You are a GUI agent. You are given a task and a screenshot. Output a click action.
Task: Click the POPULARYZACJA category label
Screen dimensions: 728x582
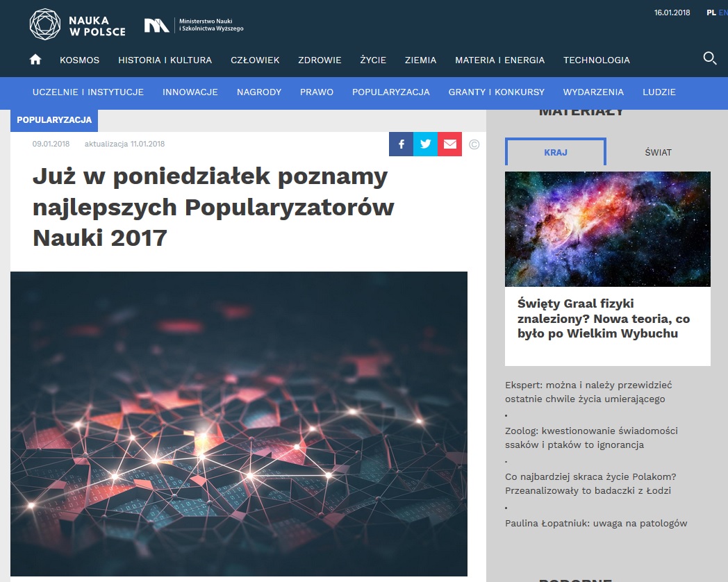pyautogui.click(x=54, y=119)
